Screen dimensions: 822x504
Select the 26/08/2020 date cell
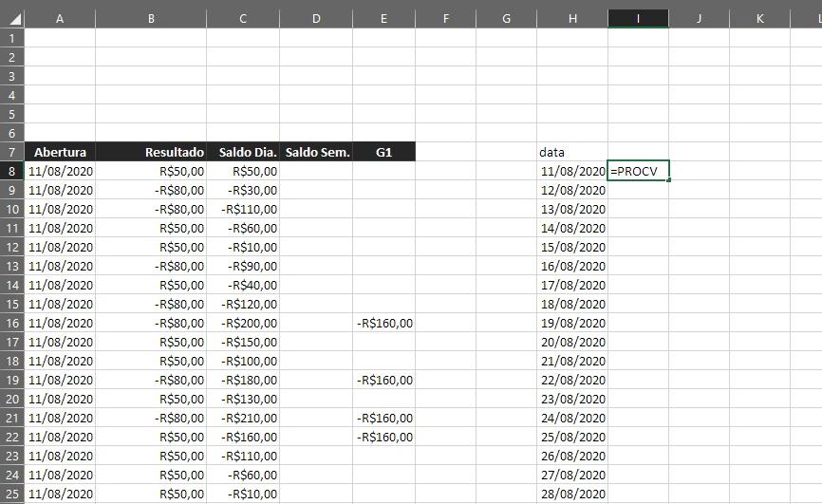(x=572, y=456)
